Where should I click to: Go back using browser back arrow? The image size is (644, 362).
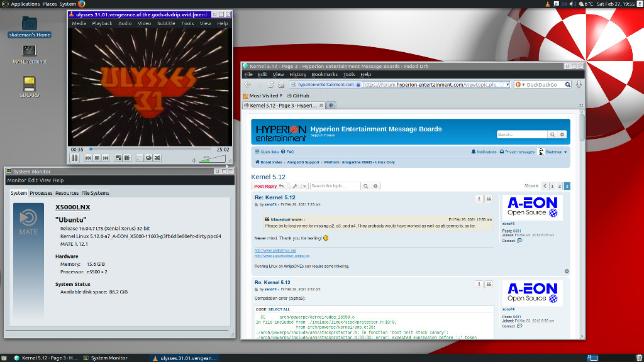[247, 85]
